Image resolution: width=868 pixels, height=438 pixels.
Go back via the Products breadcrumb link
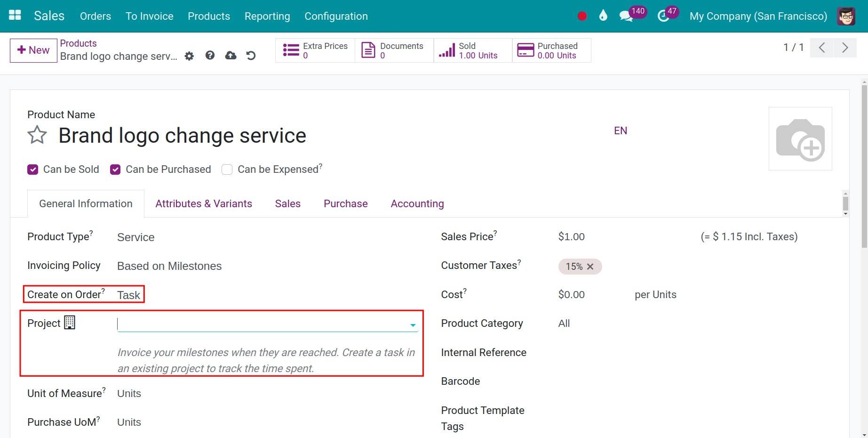pyautogui.click(x=78, y=43)
